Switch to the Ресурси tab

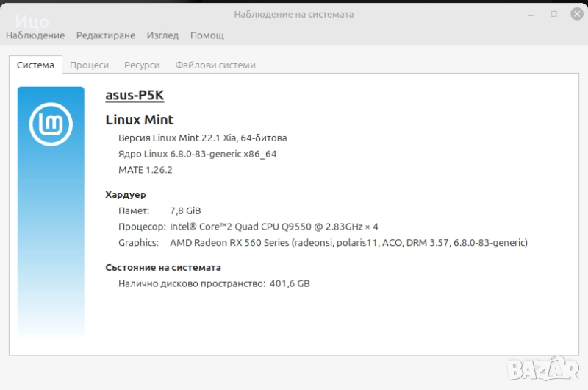pyautogui.click(x=142, y=65)
